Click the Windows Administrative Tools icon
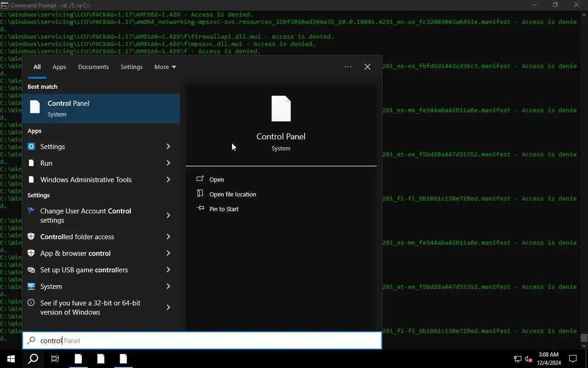 coord(31,179)
